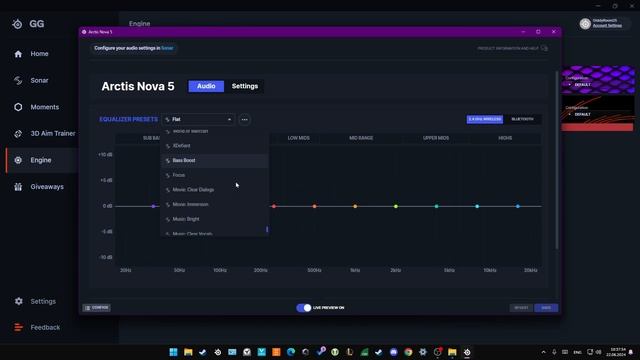
Task: Select the Bluetooth mode
Action: tap(522, 119)
